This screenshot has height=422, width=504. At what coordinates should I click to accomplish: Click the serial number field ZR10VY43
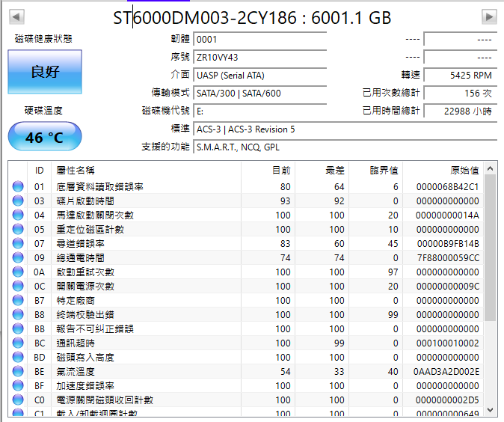[x=260, y=58]
